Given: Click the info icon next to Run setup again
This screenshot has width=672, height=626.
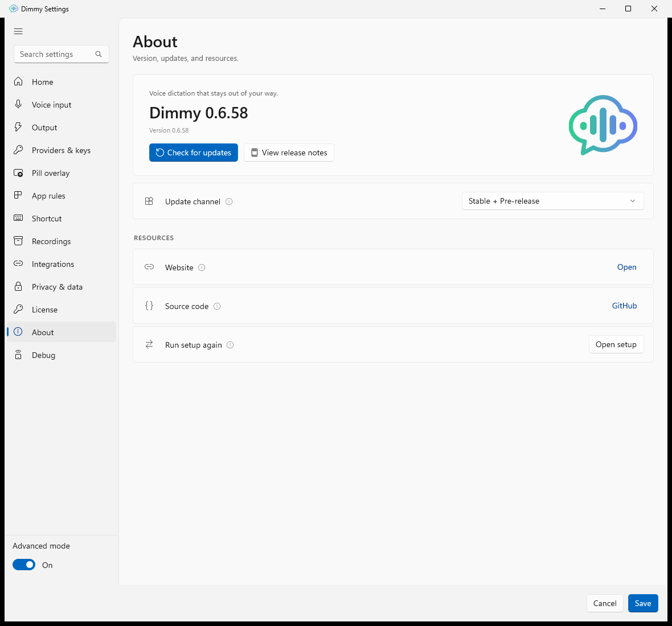Looking at the screenshot, I should pos(230,345).
